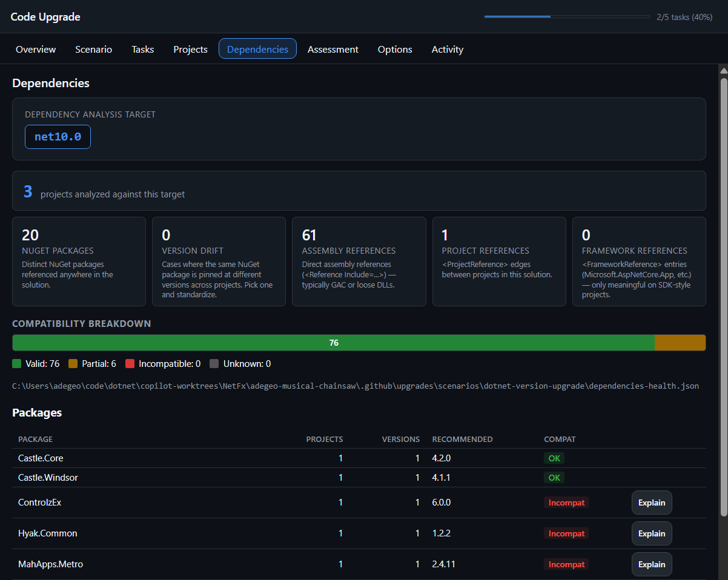Screen dimensions: 728x580
Task: Click the Compatibility Breakdown heading
Action: tap(82, 324)
